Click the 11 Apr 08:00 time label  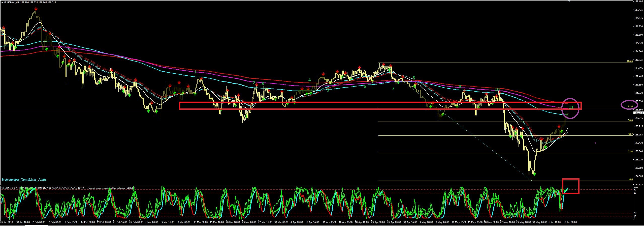pyautogui.click(x=330, y=222)
